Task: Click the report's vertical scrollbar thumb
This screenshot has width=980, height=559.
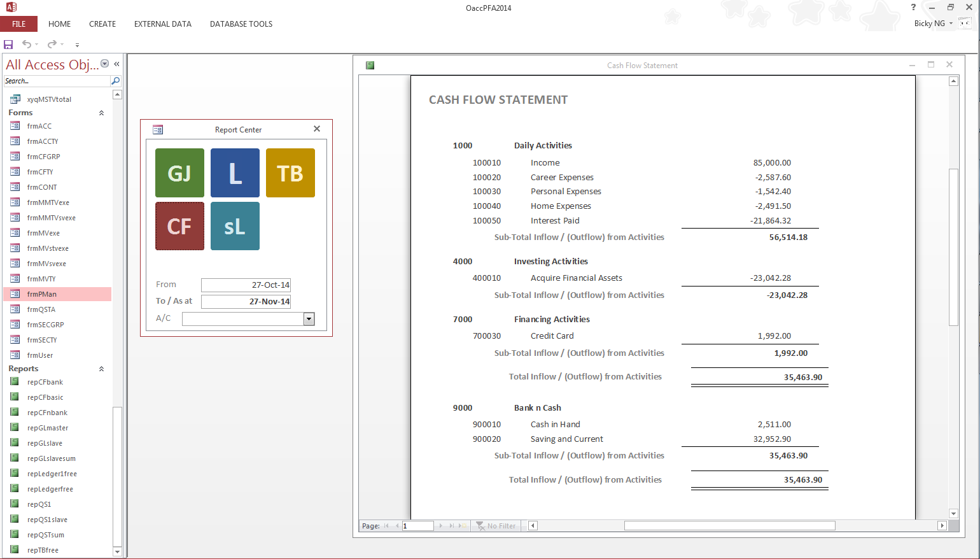Action: [x=953, y=247]
